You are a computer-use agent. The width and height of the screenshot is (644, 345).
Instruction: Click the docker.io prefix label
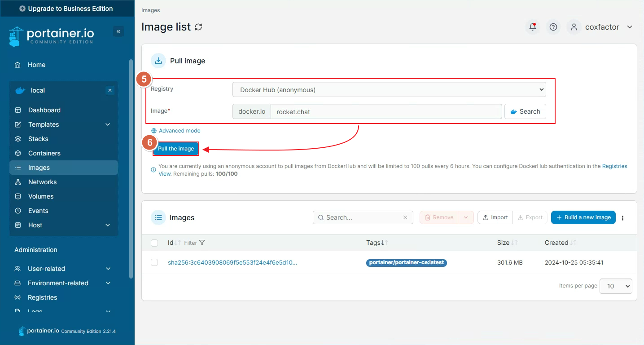(252, 111)
